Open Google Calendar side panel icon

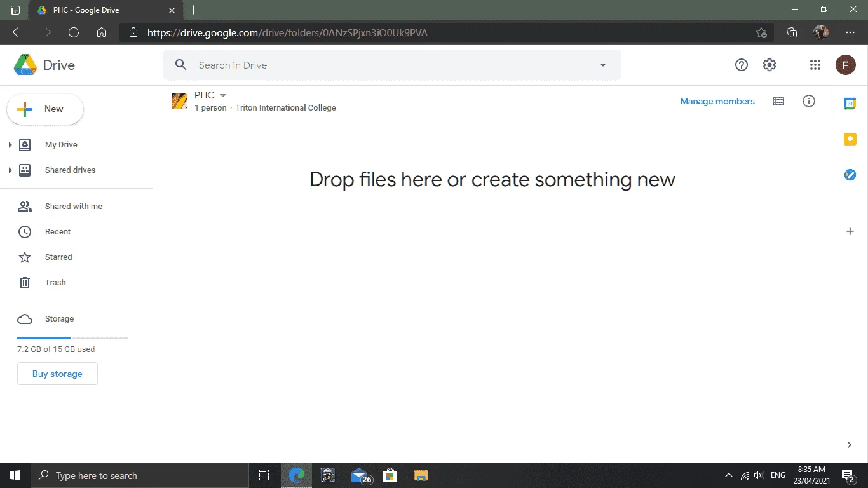[x=850, y=104]
